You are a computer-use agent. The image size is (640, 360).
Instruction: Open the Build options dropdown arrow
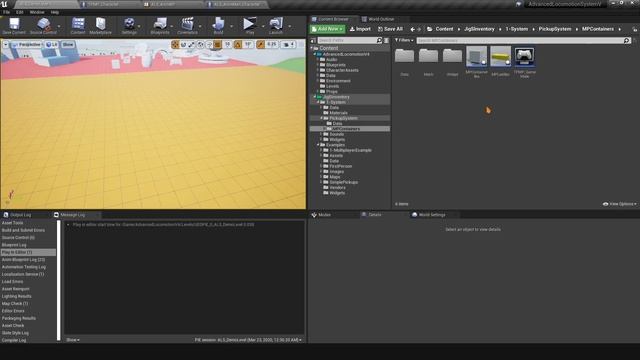(231, 26)
